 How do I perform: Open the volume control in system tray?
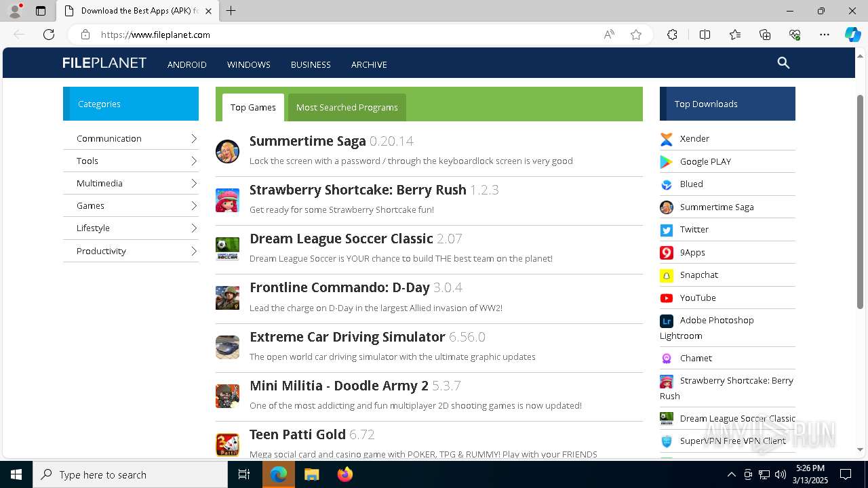(781, 474)
